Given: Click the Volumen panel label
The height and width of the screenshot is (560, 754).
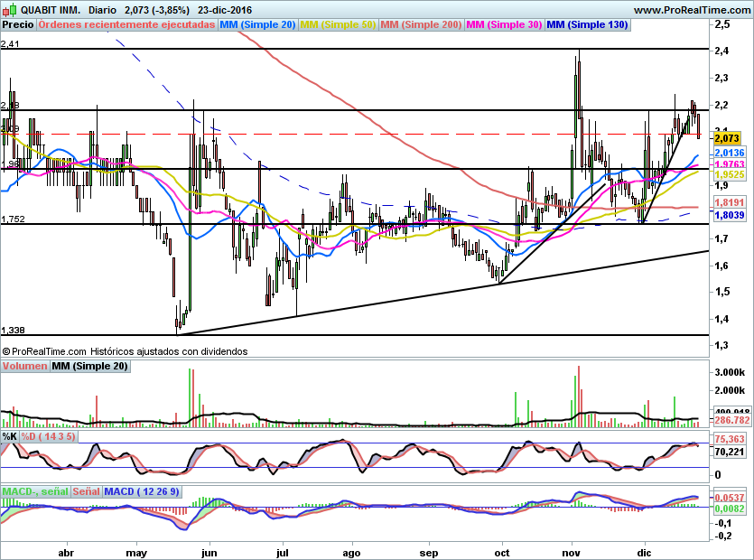Looking at the screenshot, I should point(24,366).
